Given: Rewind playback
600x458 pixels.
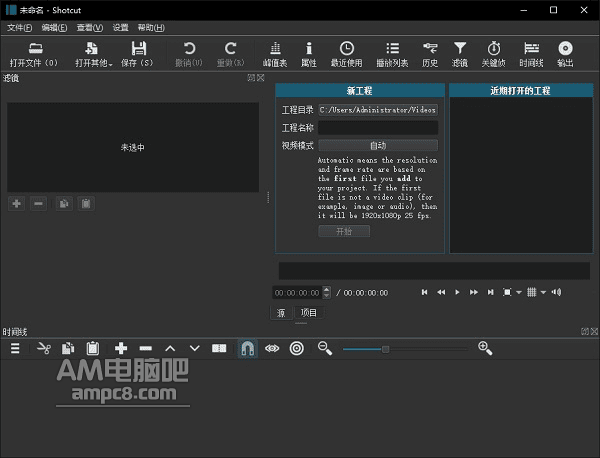Looking at the screenshot, I should click(441, 292).
